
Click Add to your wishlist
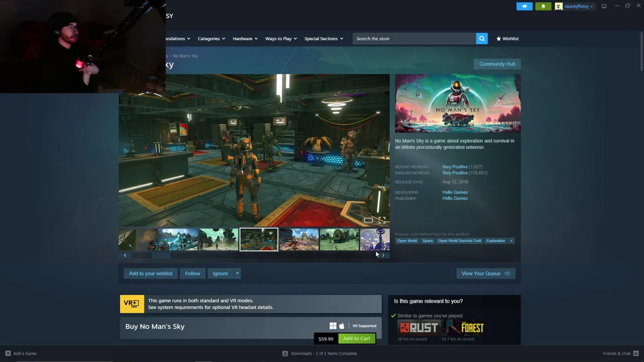[150, 274]
